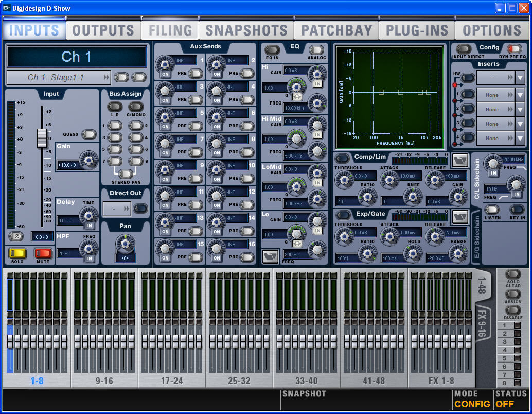
Task: Click the Aux Send 1 level knob
Action: click(x=165, y=64)
